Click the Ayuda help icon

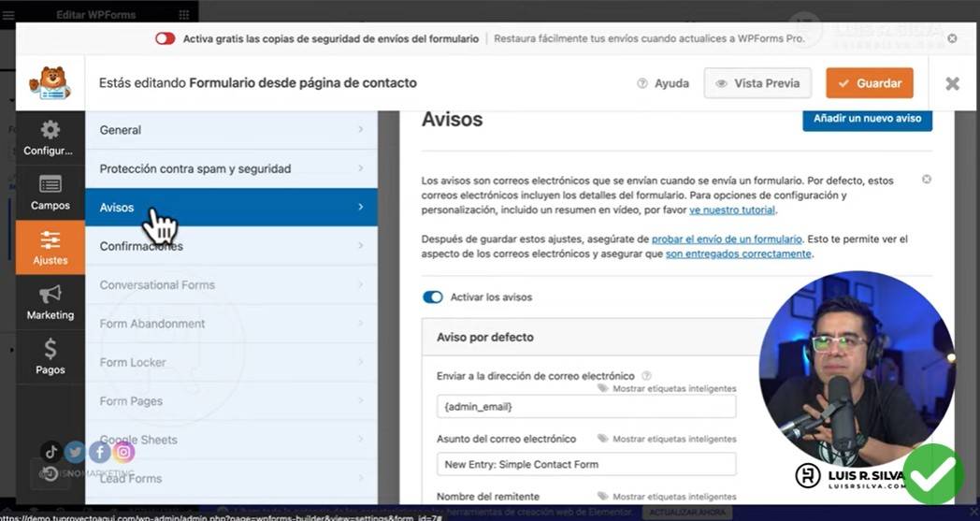tap(641, 83)
